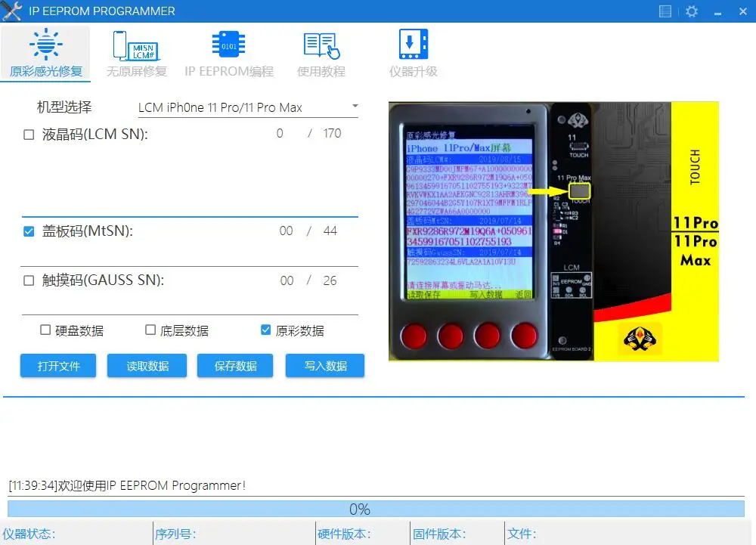Click the IP EEPROM PROGRAMMER window title
Viewport: 756px width, 545px height.
coord(102,11)
